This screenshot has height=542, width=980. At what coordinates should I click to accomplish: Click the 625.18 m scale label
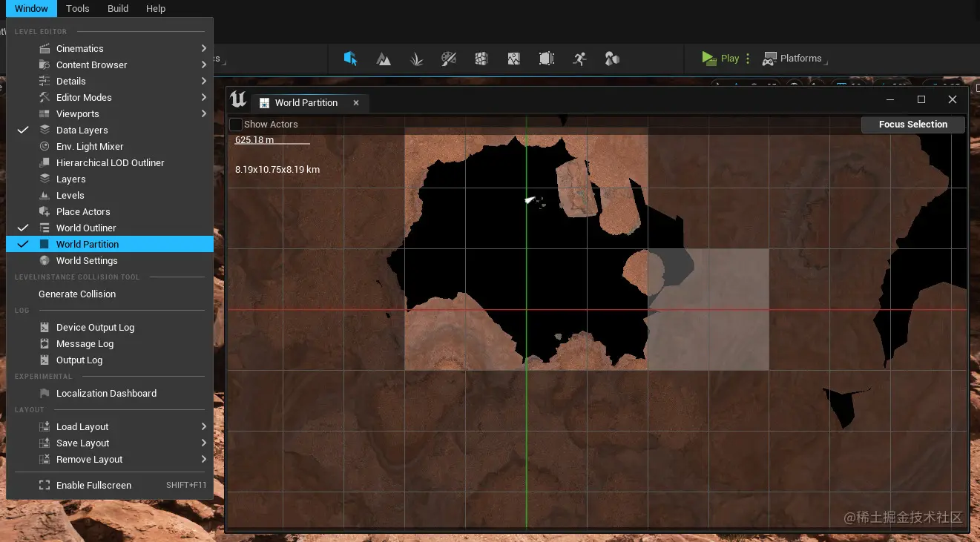(x=254, y=139)
